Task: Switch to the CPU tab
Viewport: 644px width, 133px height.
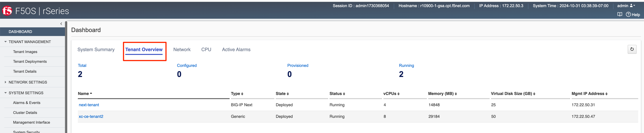Action: (x=206, y=50)
